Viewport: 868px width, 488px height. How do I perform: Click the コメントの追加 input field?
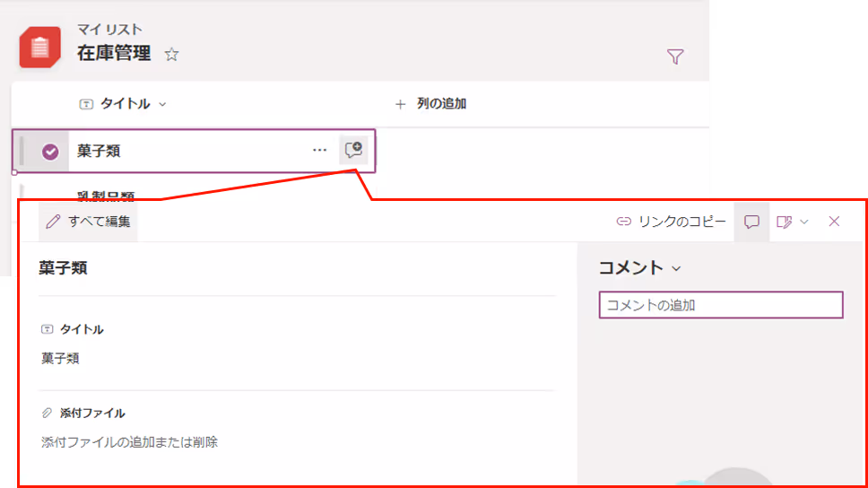721,305
